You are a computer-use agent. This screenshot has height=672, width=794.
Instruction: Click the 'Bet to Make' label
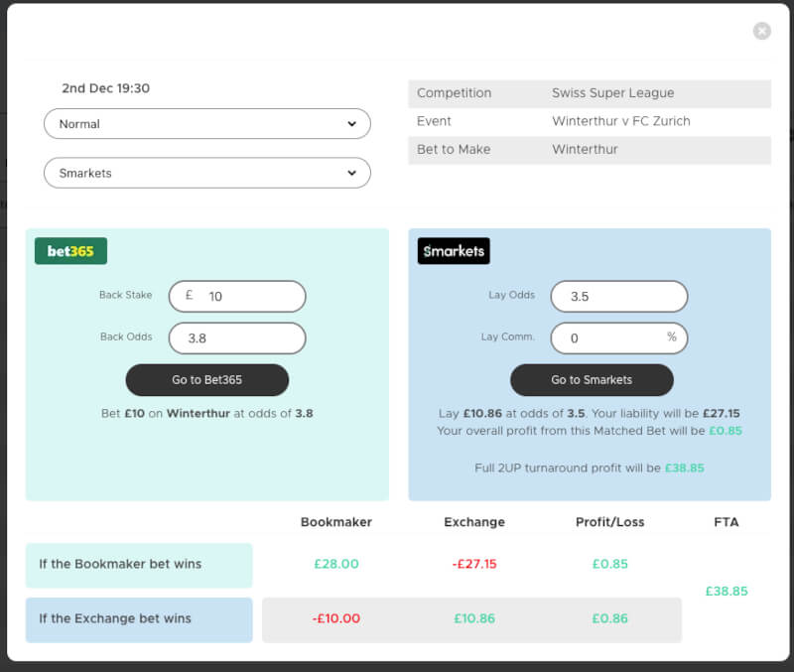point(454,150)
